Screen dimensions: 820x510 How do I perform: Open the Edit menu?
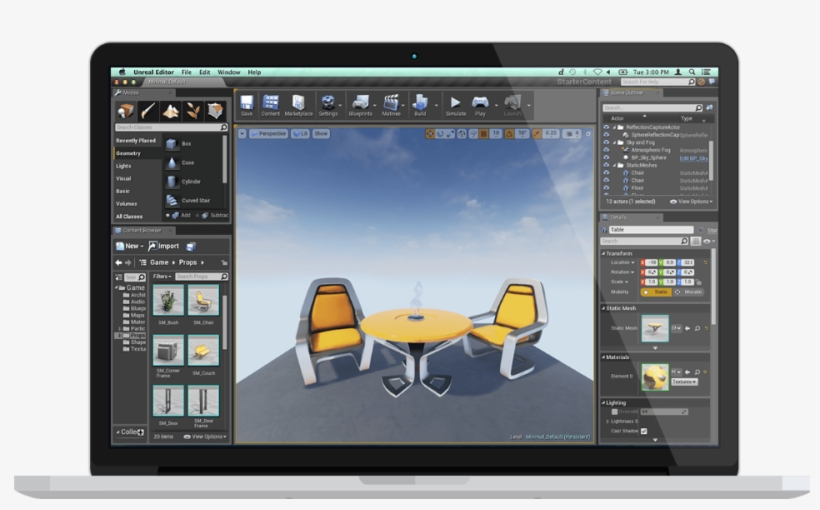(204, 72)
